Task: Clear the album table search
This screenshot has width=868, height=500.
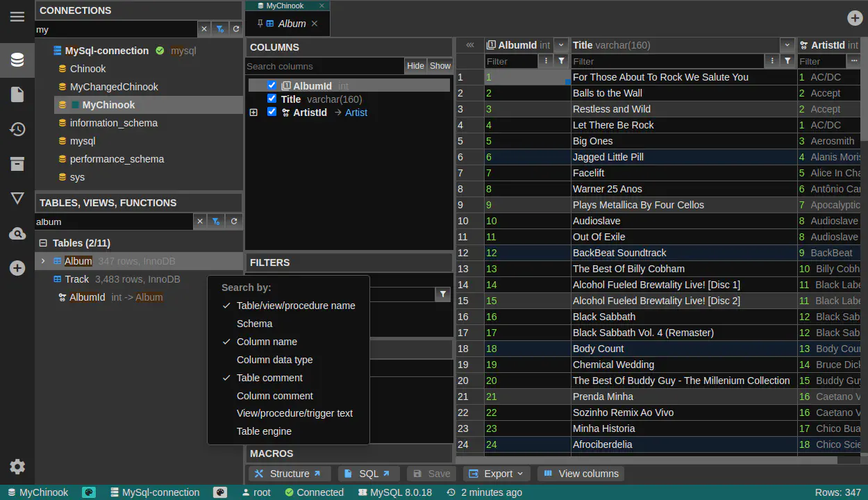Action: (x=200, y=222)
